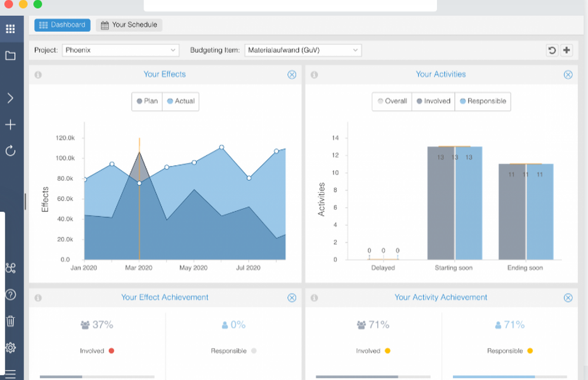Click the Starting soon grey Involved bar

click(x=440, y=203)
